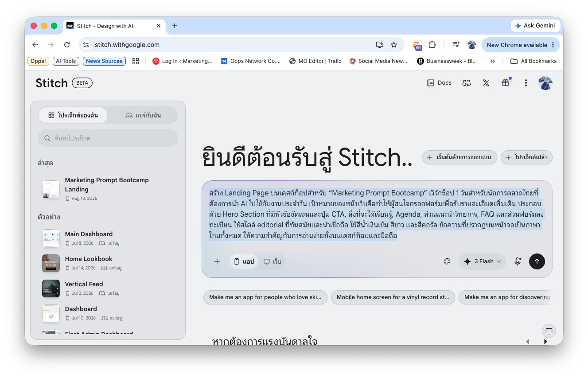
Task: Select the แอป (App) mode toggle
Action: click(x=244, y=261)
